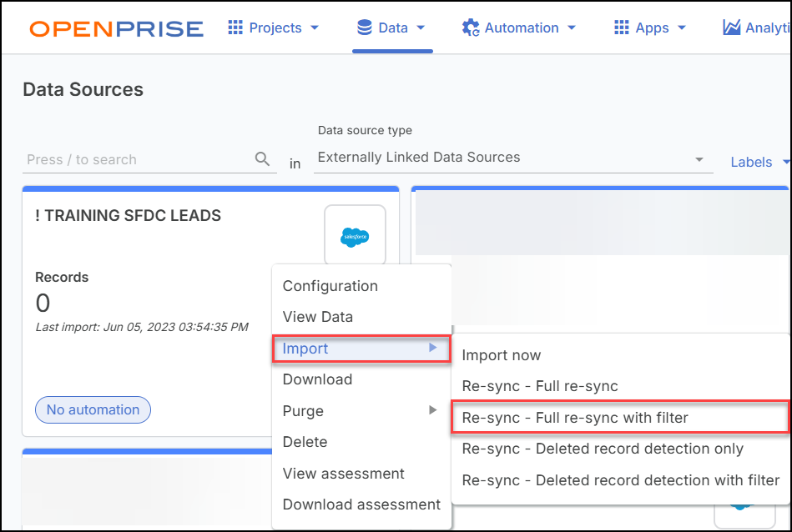Open the Data source type dropdown
792x532 pixels.
click(513, 158)
